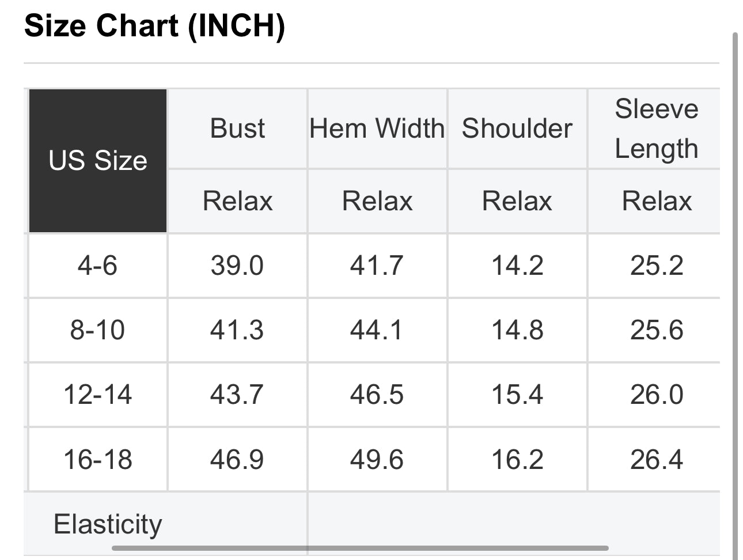Select the Bust column header
743x560 pixels.
[237, 128]
